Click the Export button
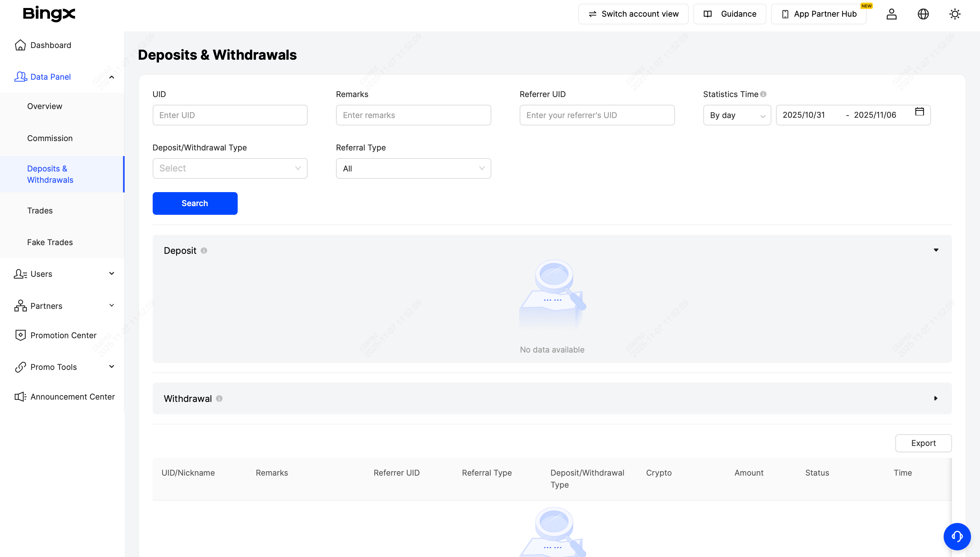Image resolution: width=980 pixels, height=557 pixels. (x=923, y=443)
